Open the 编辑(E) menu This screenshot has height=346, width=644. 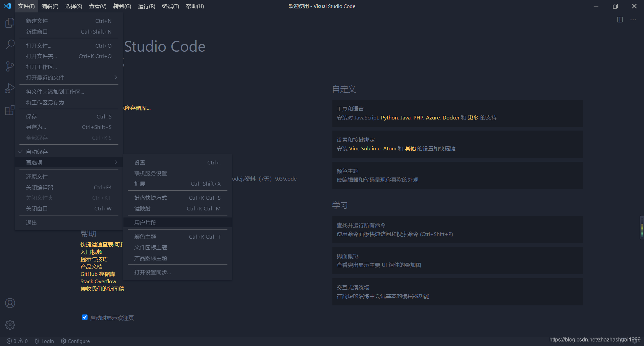coord(50,6)
